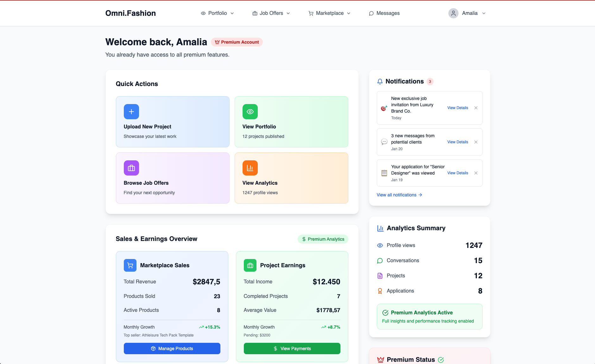The image size is (595, 364).
Task: Expand the Portfolio dropdown menu
Action: coord(218,13)
